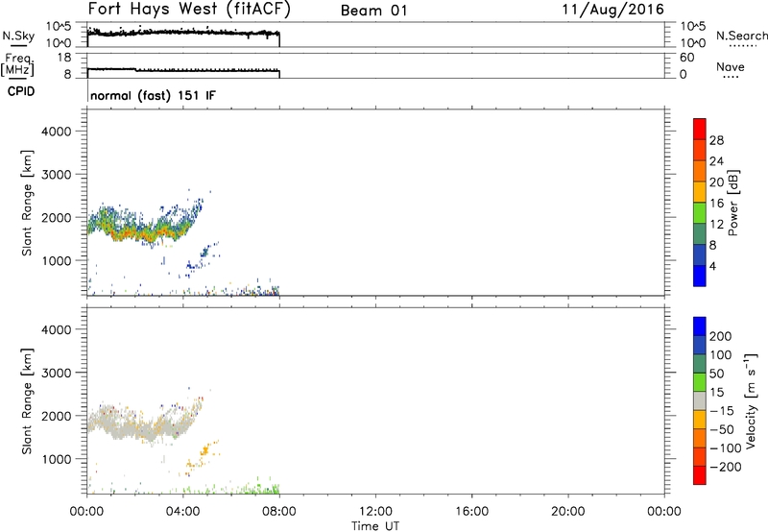
Task: Click the frequency trace line
Action: click(x=183, y=70)
